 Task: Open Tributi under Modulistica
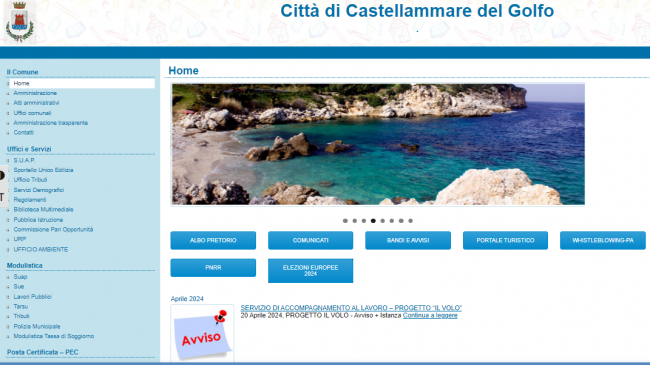pos(21,316)
